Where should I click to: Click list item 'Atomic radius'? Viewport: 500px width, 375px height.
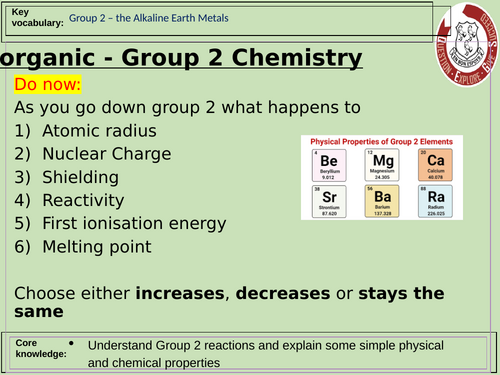click(x=99, y=131)
